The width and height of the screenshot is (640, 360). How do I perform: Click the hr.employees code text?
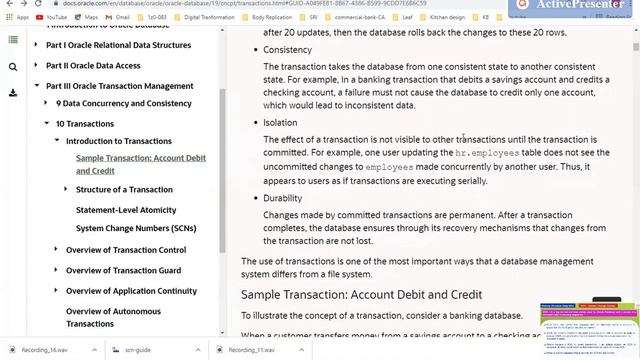click(x=487, y=153)
